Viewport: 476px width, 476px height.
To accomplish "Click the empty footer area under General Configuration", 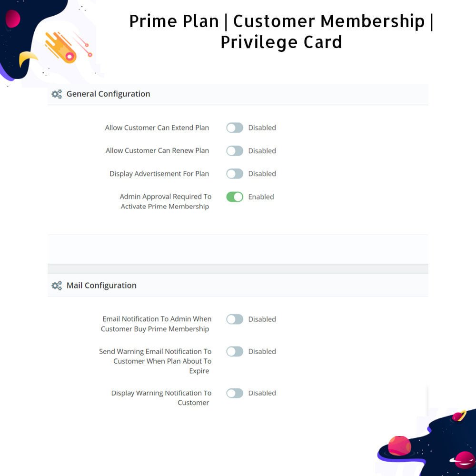I will point(238,249).
